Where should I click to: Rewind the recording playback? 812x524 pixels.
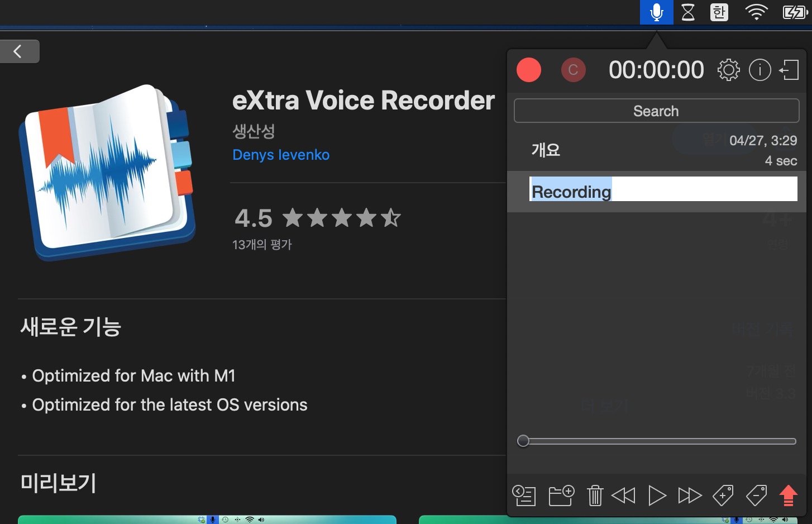[624, 496]
